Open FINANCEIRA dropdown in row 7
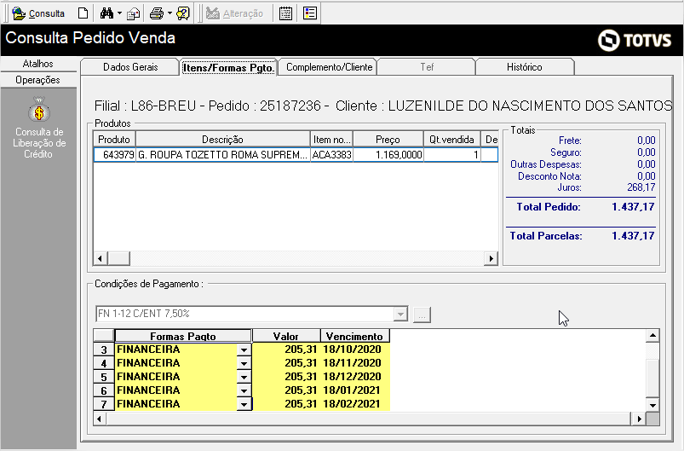 coord(244,404)
